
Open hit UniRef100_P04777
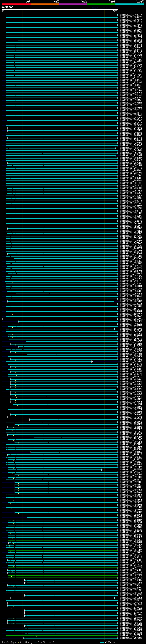pos(131,15)
